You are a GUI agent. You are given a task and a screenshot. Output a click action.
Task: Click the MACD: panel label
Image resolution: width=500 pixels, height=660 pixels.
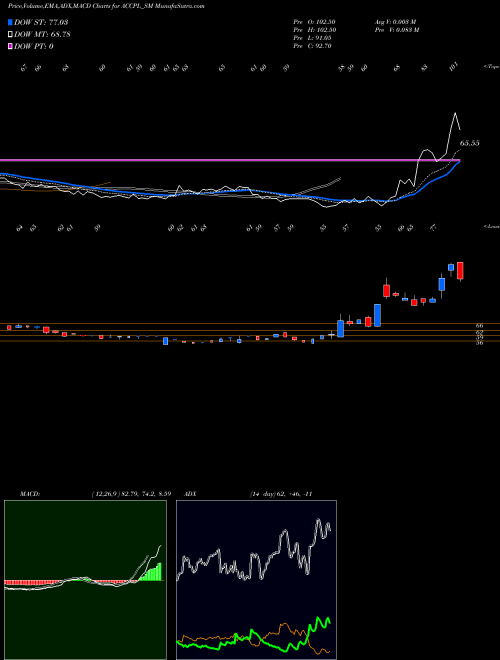point(29,494)
